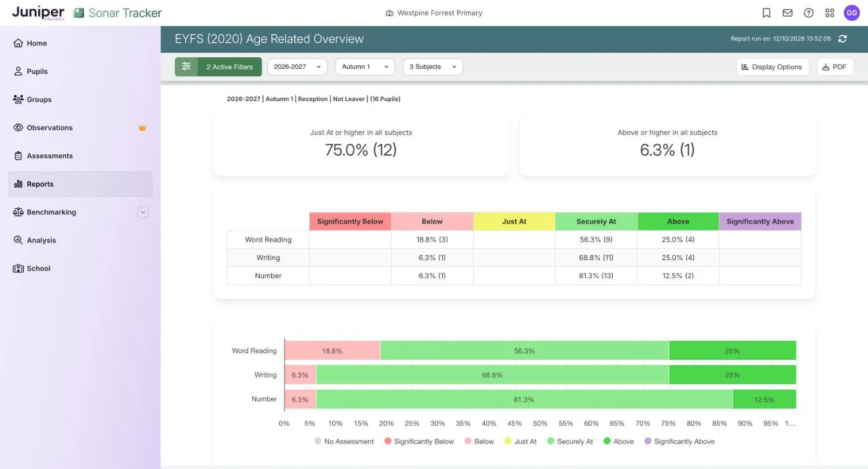Screen dimensions: 868x469
Task: Click the filter sliders icon
Action: [186, 66]
